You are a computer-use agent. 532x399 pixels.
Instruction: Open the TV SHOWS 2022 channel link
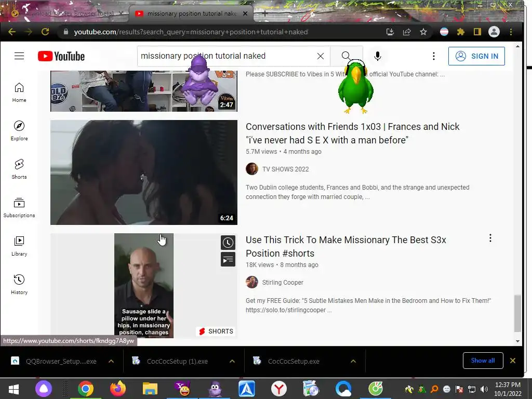pos(285,169)
